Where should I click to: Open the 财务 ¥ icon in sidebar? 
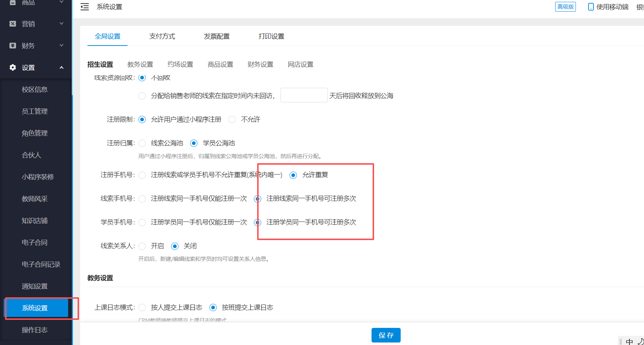click(13, 46)
